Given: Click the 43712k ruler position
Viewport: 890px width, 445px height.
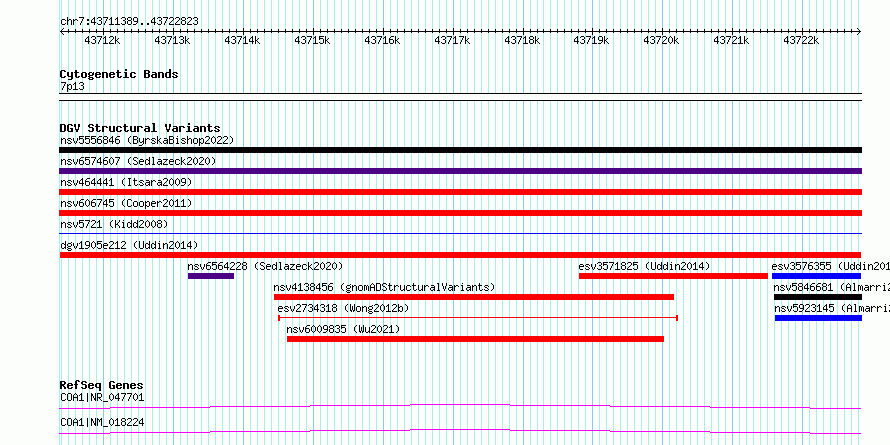Looking at the screenshot, I should click(102, 40).
